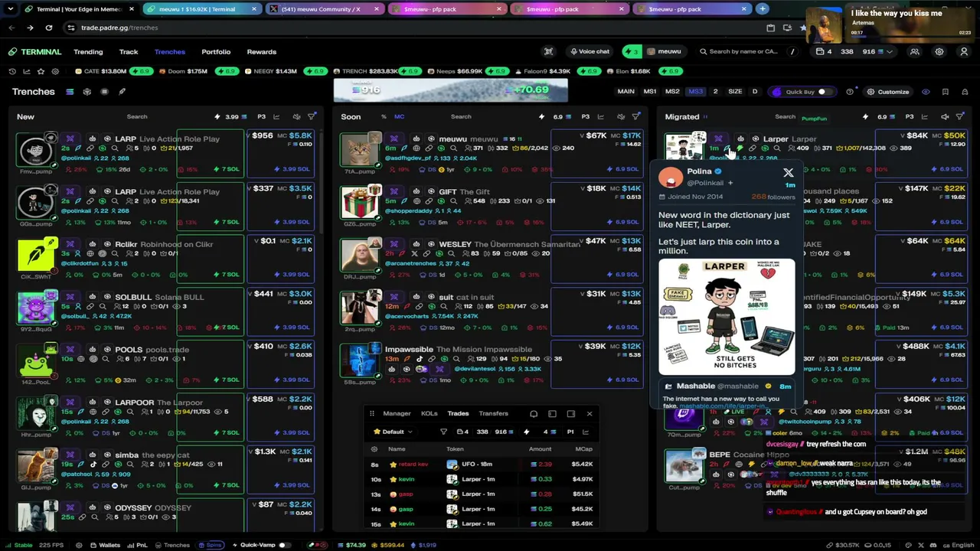This screenshot has height=551, width=980.
Task: Open the Track tab
Action: click(129, 52)
